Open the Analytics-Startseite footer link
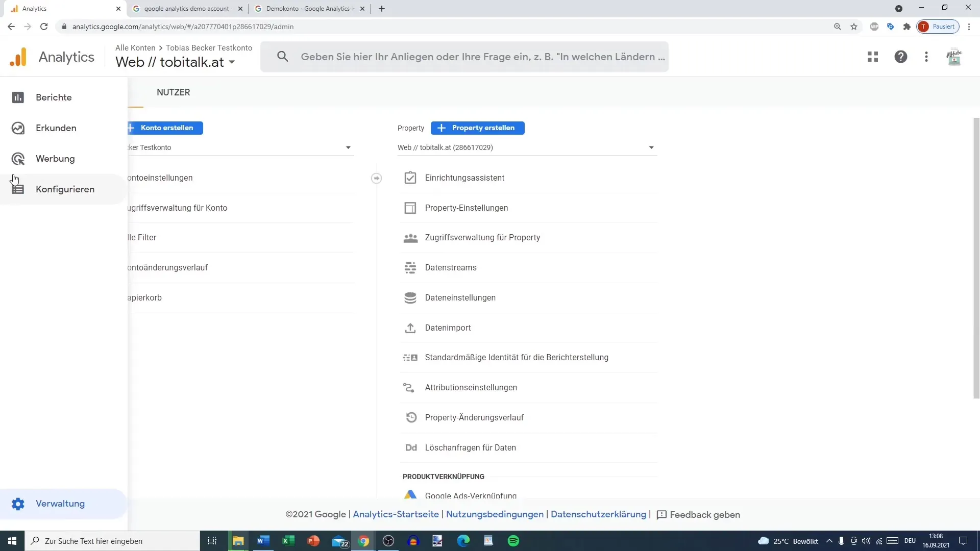The width and height of the screenshot is (980, 551). click(x=396, y=515)
